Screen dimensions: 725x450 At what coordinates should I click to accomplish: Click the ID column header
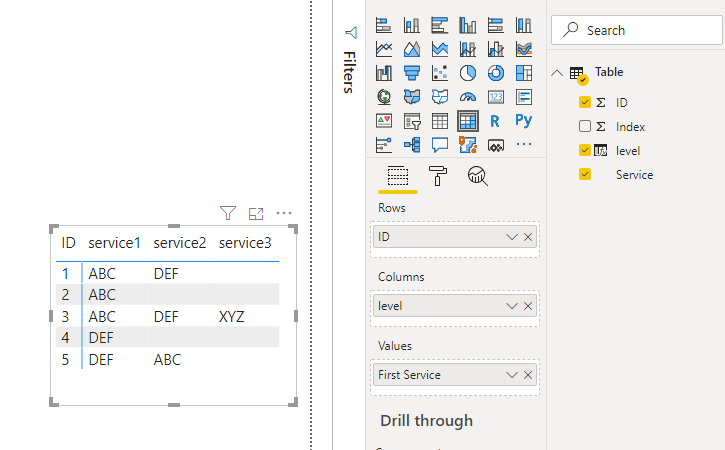coord(68,243)
